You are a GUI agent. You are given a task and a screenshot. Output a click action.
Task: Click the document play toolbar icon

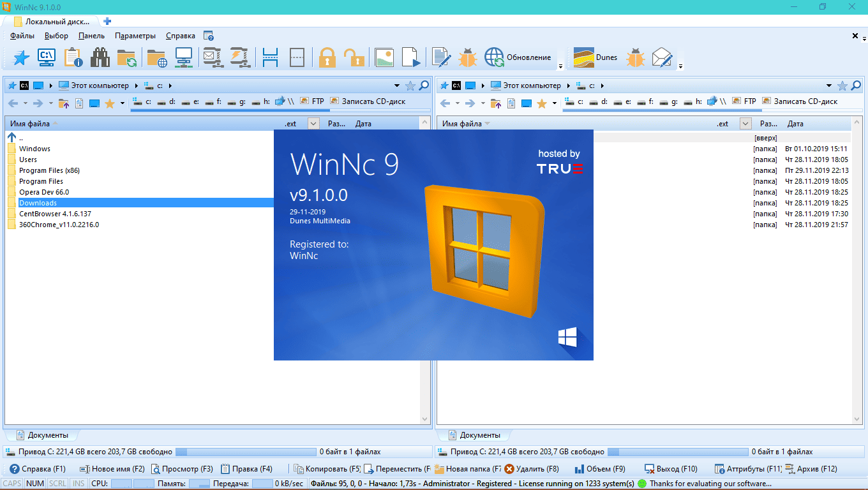(x=412, y=57)
